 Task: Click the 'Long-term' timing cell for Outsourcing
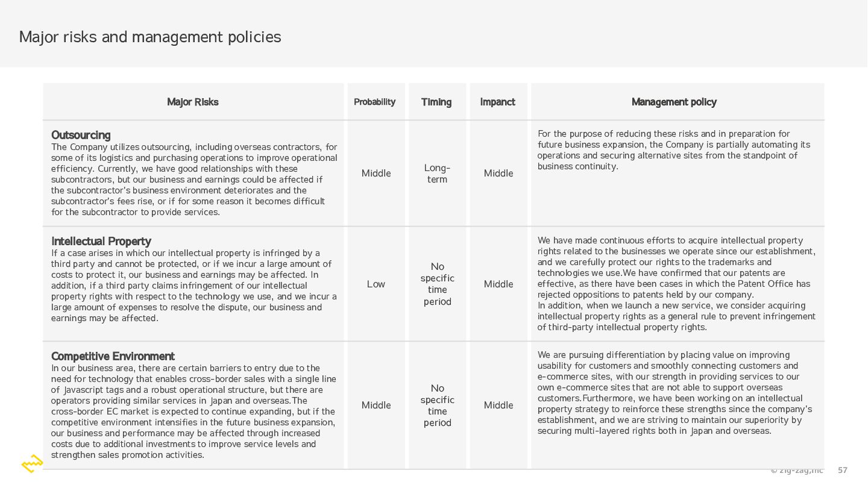click(437, 174)
